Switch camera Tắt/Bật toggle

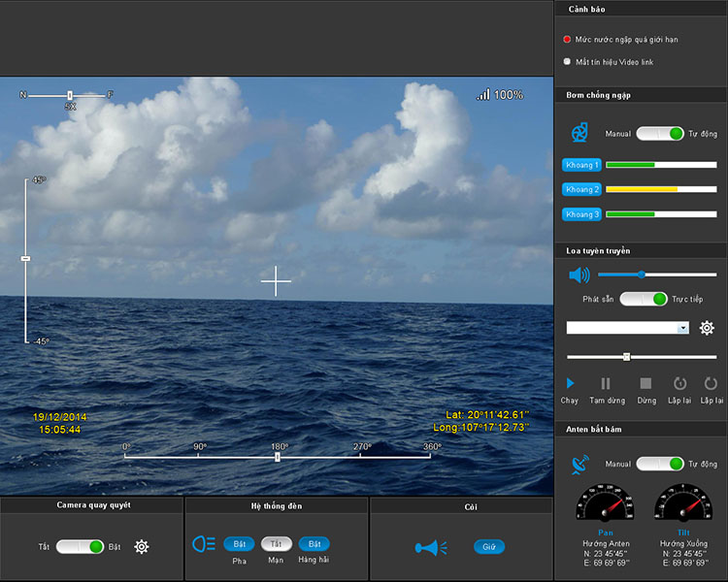(80, 546)
